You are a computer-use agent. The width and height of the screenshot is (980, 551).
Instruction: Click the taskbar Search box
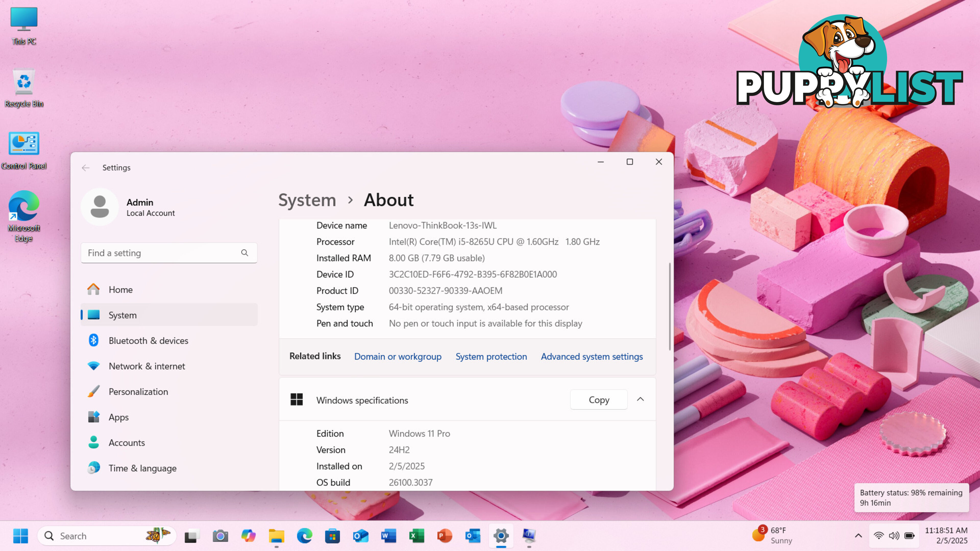click(107, 536)
